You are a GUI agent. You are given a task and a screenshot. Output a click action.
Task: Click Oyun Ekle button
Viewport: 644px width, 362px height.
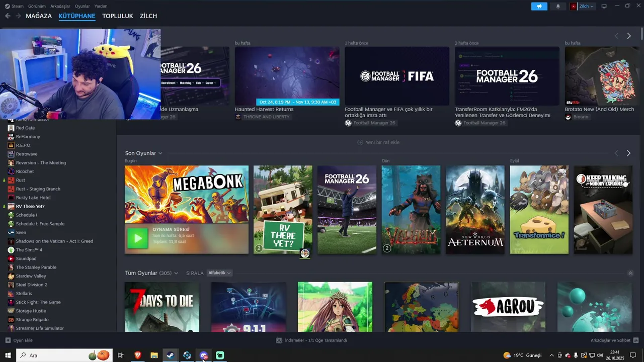click(x=19, y=340)
